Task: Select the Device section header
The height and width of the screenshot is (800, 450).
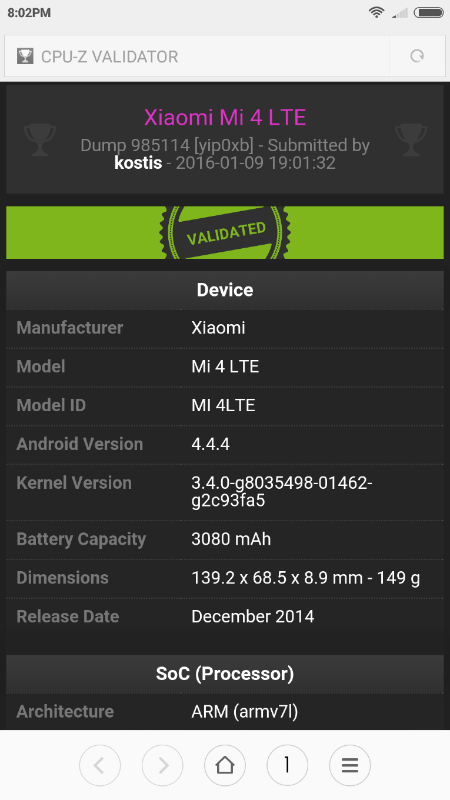Action: point(225,290)
